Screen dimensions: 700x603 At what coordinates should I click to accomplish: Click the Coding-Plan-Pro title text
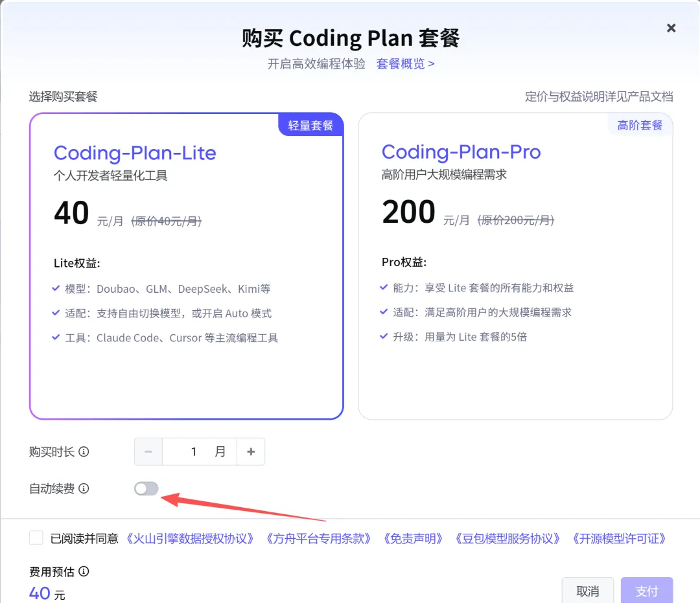pos(461,152)
